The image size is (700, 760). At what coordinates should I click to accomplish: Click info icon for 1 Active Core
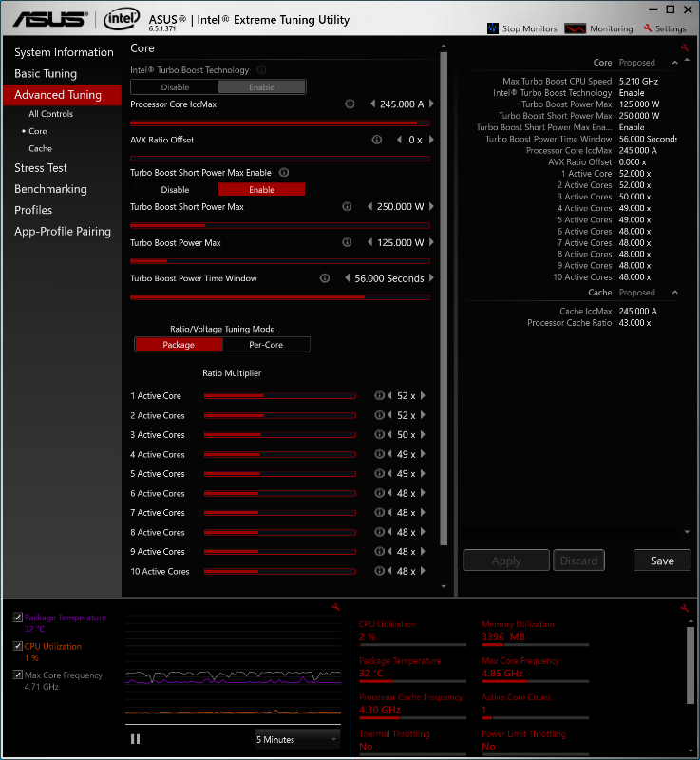click(379, 395)
